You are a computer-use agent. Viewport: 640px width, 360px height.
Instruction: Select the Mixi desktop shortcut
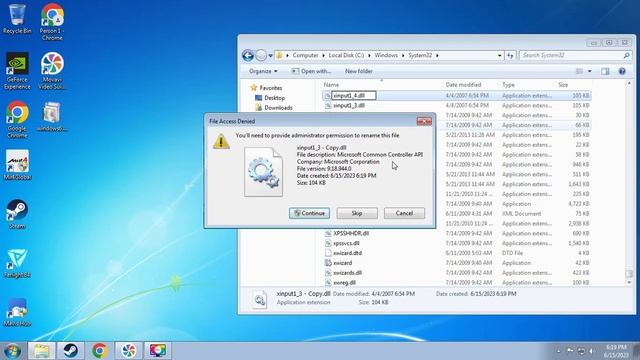tap(17, 165)
